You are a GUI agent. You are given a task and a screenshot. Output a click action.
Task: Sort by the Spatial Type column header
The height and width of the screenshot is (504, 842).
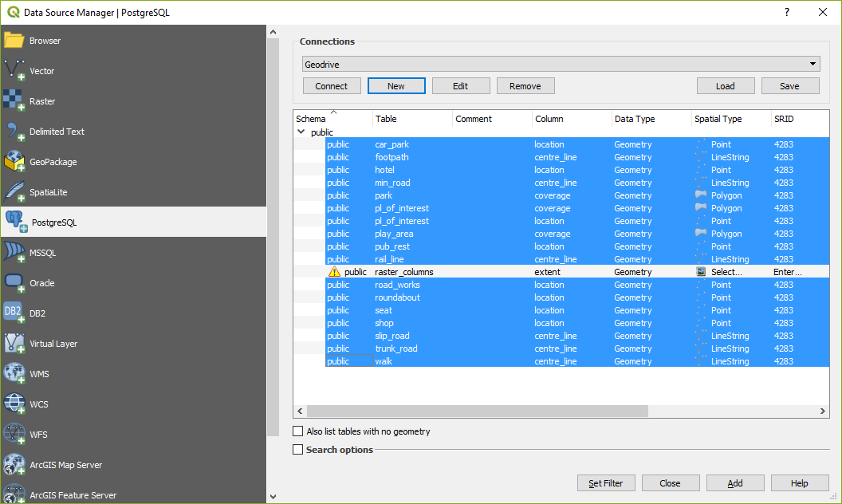pyautogui.click(x=731, y=119)
